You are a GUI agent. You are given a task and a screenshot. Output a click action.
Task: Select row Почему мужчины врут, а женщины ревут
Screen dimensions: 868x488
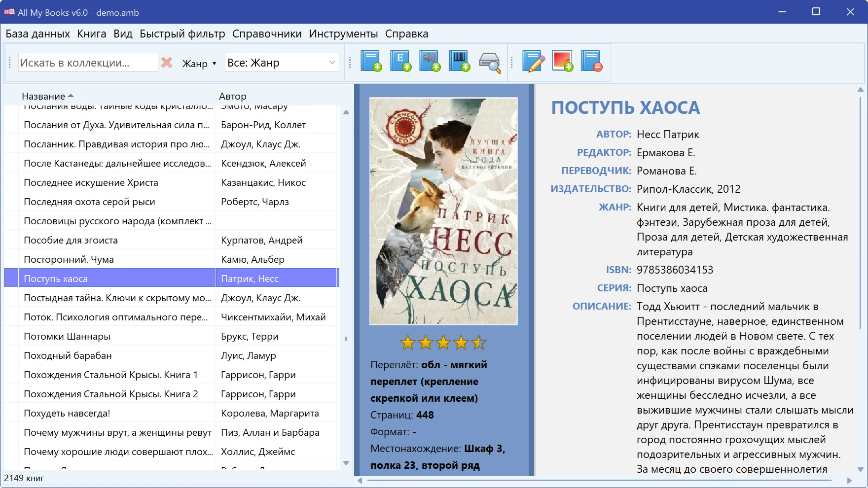point(171,432)
